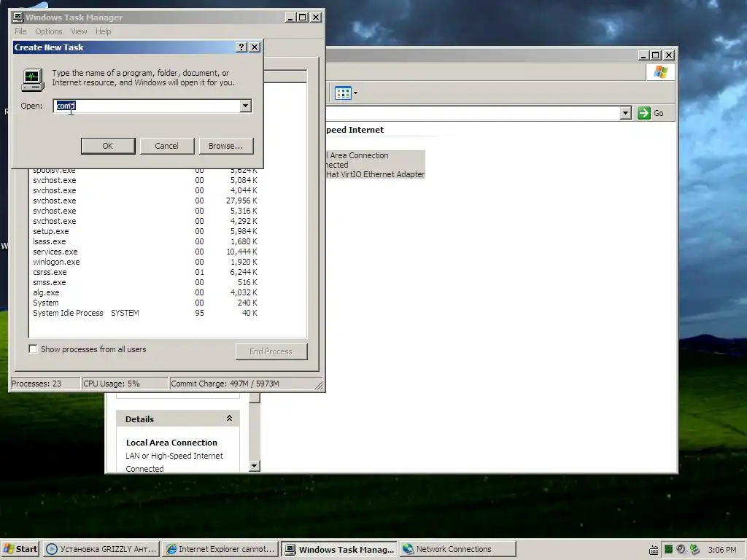Open the View menu in Task Manager
747x560 pixels.
pyautogui.click(x=79, y=31)
